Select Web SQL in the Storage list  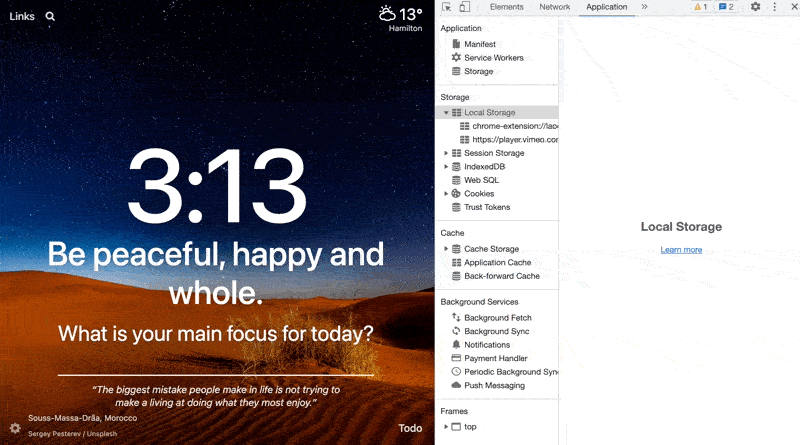[x=482, y=180]
